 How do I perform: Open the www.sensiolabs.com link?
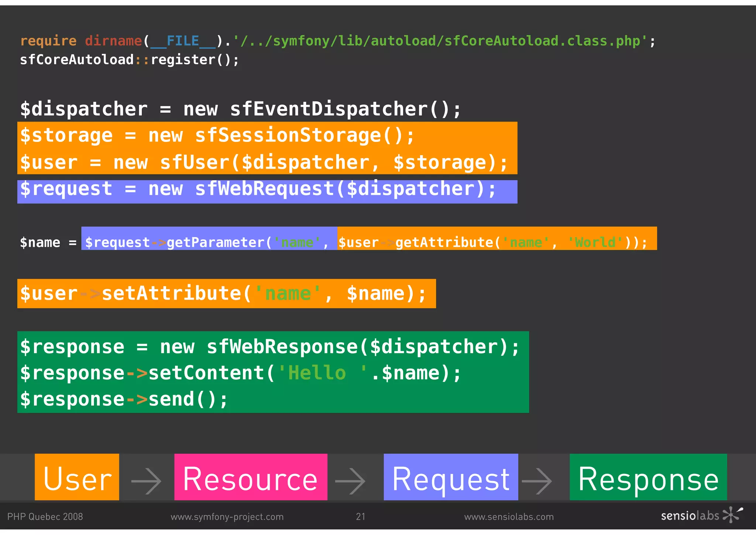(509, 517)
